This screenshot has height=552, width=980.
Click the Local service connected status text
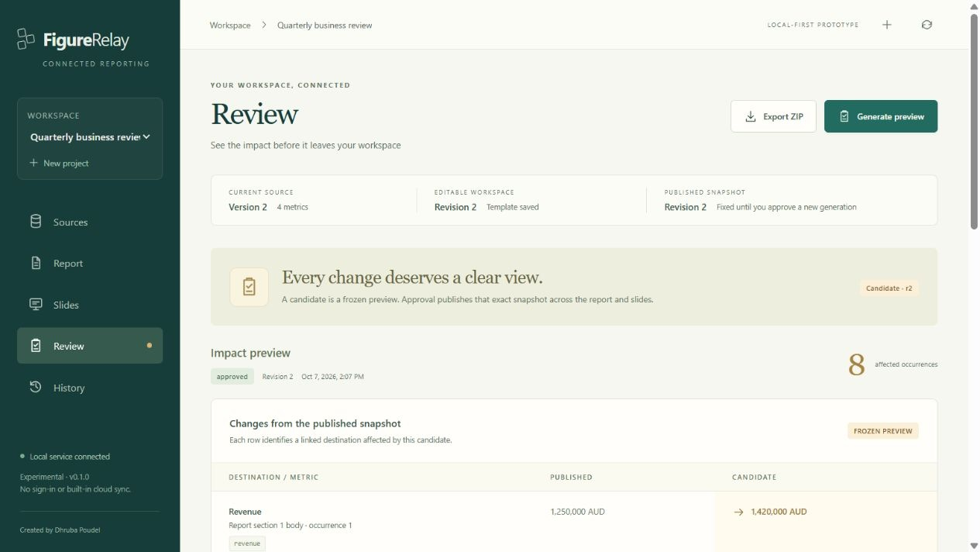(70, 457)
